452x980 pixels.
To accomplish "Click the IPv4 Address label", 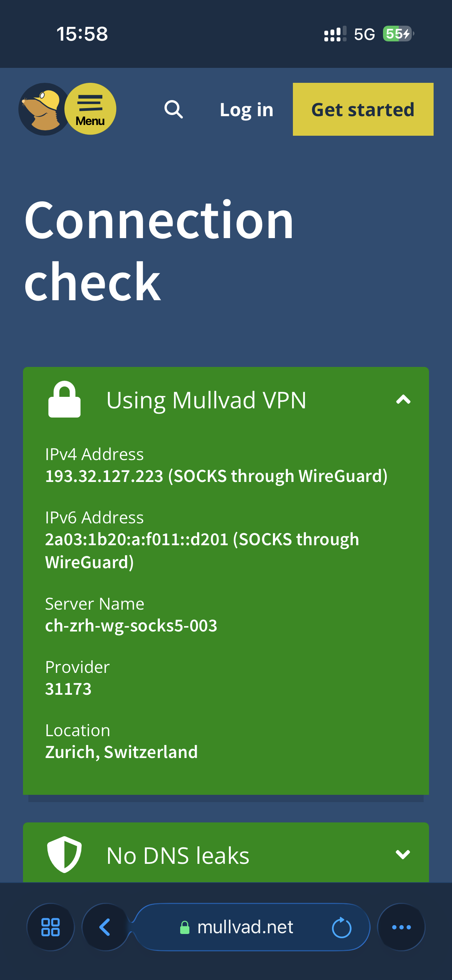I will coord(94,454).
